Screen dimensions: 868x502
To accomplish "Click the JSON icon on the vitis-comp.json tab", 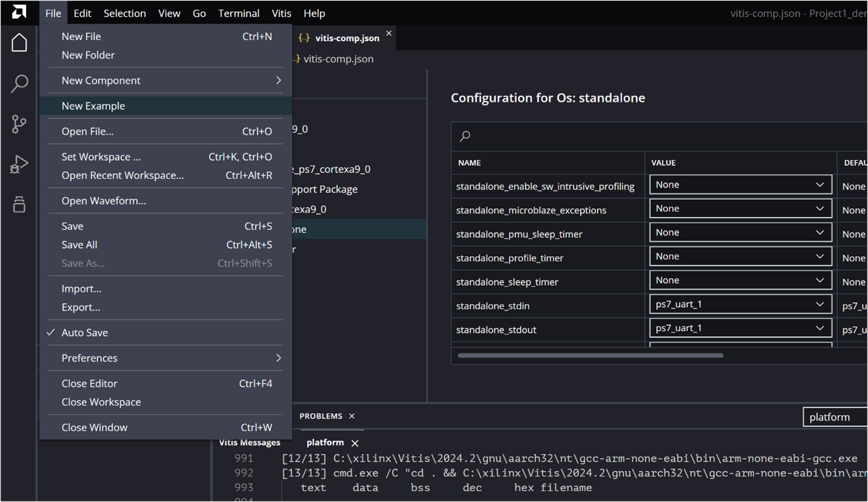I will [303, 36].
